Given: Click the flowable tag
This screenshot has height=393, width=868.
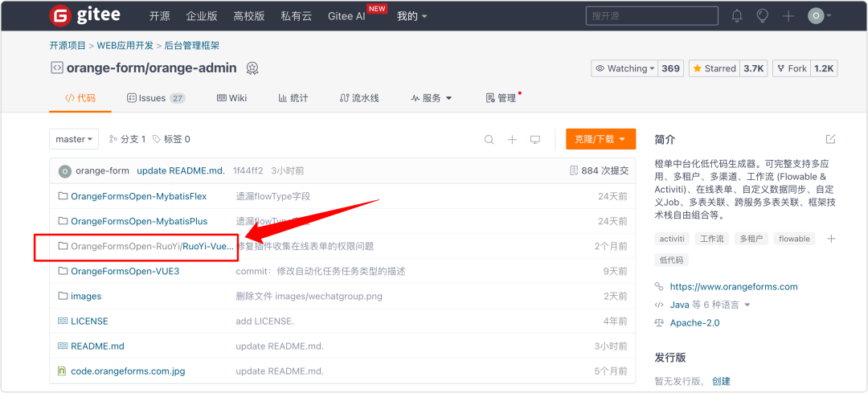Looking at the screenshot, I should tap(794, 239).
